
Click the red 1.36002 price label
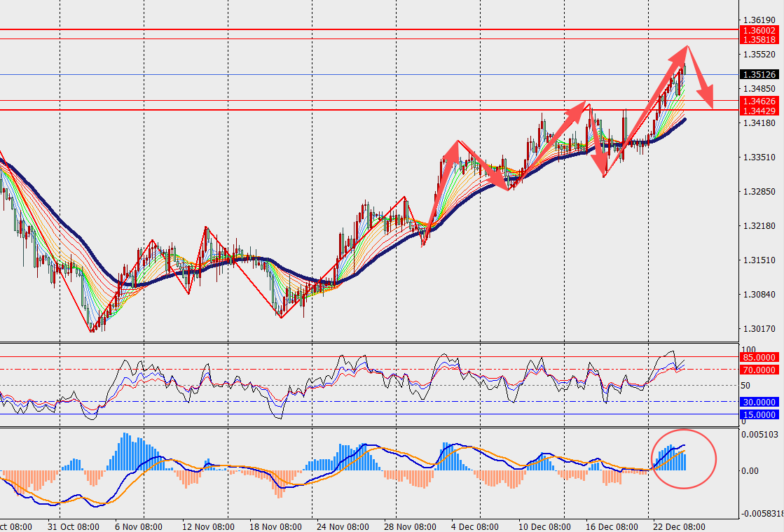(x=759, y=31)
